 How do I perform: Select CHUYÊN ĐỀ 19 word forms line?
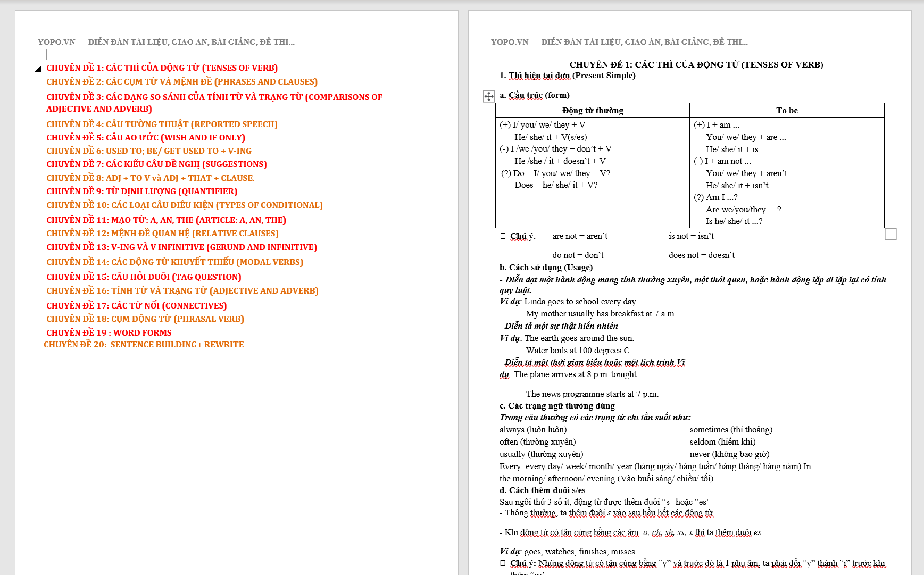point(109,333)
